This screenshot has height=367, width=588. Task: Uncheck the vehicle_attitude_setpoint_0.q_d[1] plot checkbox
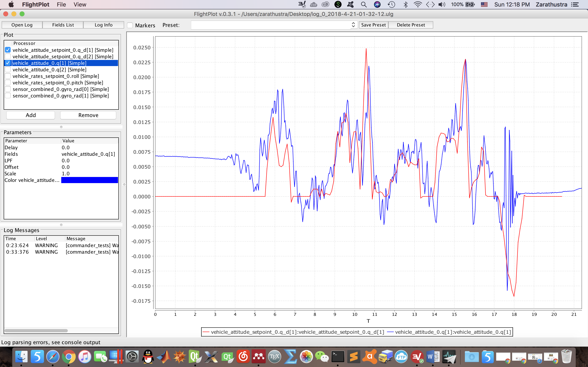point(8,50)
